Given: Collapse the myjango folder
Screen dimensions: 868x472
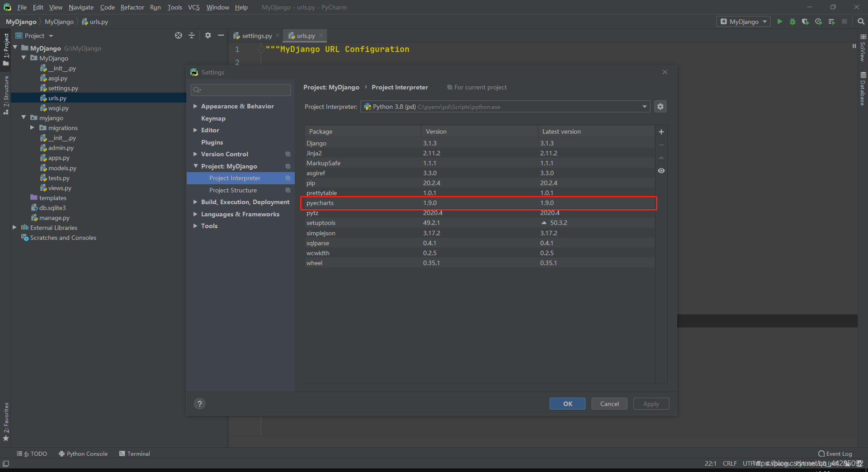Looking at the screenshot, I should (24, 117).
